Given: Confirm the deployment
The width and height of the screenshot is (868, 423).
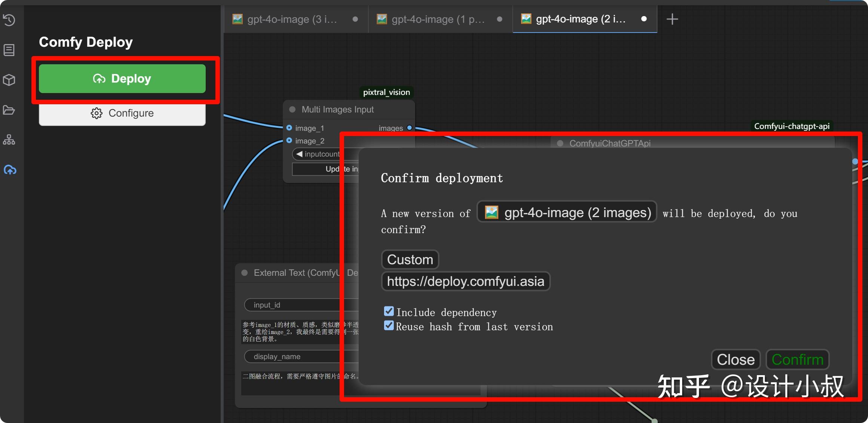Looking at the screenshot, I should coord(797,359).
